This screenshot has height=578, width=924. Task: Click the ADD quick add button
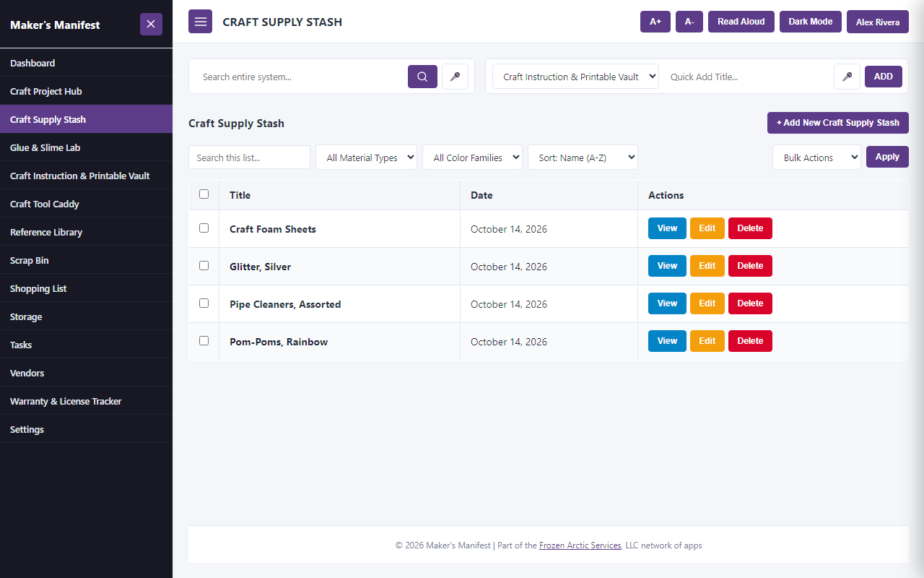point(884,77)
